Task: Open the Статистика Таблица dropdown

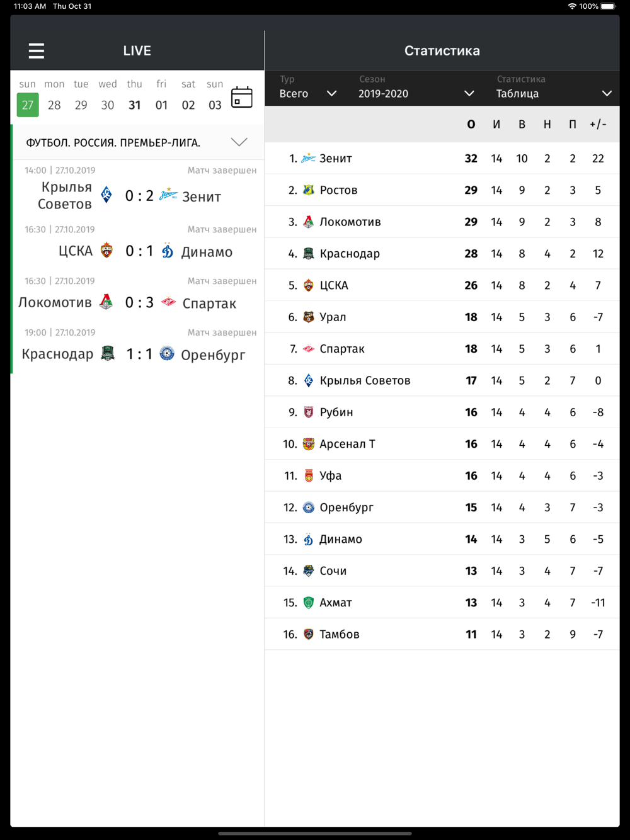Action: tap(554, 93)
